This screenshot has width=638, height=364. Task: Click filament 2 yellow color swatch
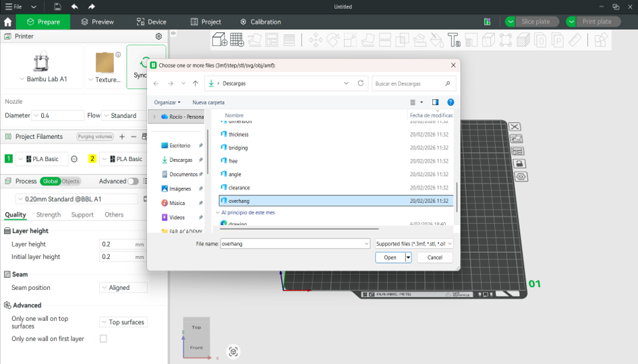pos(92,158)
